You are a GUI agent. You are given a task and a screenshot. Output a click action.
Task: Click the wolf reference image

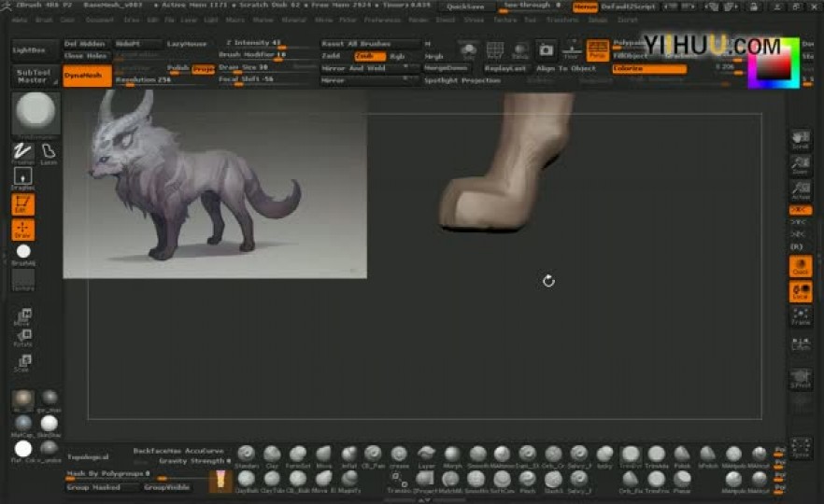coord(215,184)
